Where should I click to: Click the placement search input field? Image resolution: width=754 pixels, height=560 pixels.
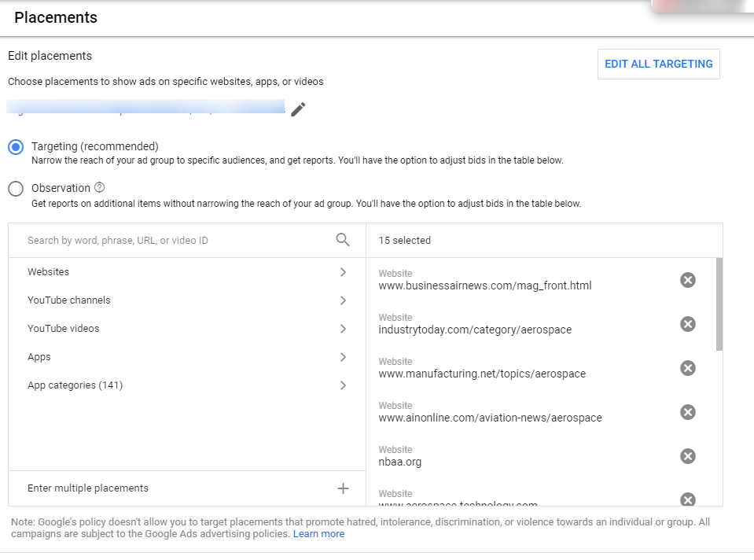(x=177, y=241)
